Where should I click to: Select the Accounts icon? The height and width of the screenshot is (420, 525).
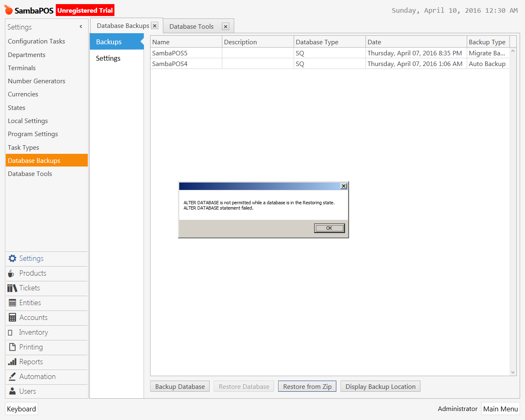[x=12, y=317]
